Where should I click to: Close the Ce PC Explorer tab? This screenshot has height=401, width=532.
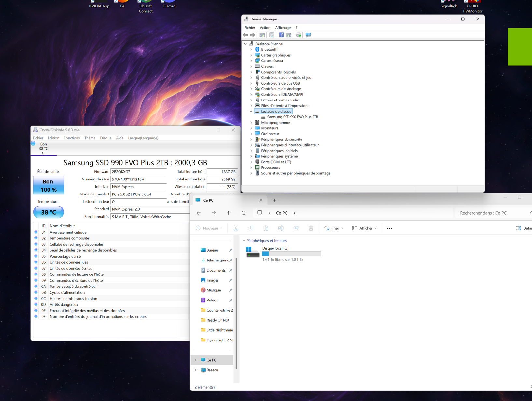click(261, 200)
